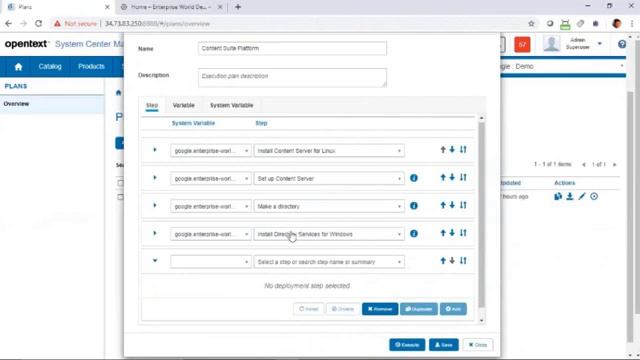Switch to the System Variable tab

coord(231,105)
